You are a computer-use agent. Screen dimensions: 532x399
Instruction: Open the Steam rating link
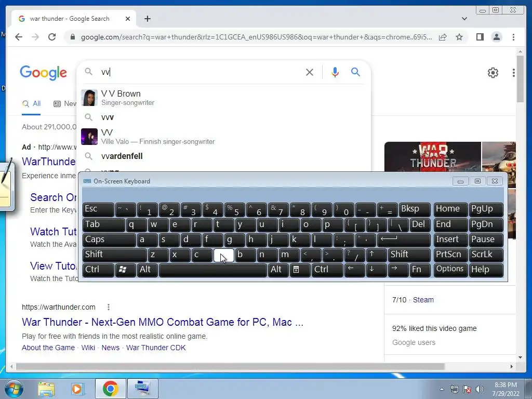pos(423,300)
